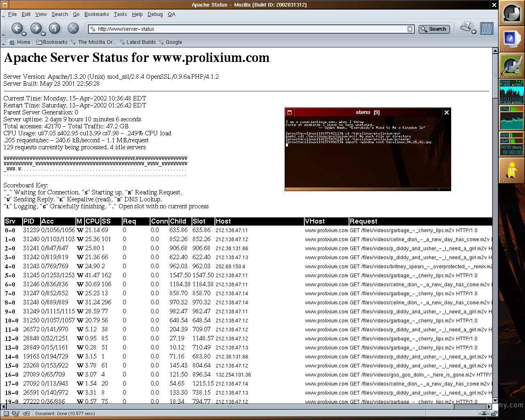Open Back button history dropdown arrow
The image size is (525, 420).
24,34
